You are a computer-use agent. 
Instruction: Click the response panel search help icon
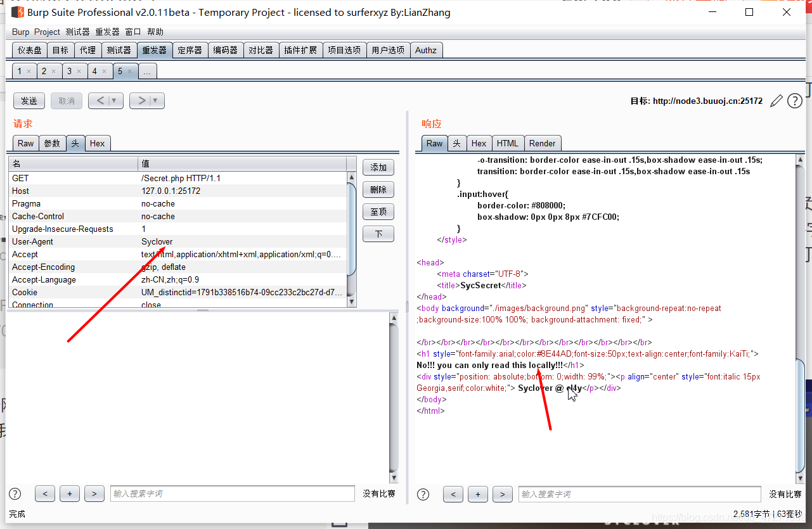point(423,495)
